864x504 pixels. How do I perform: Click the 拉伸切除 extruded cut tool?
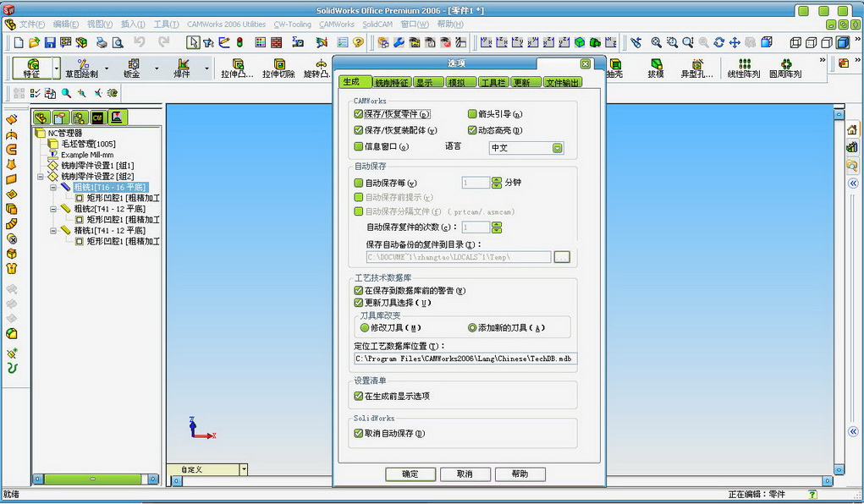(278, 68)
